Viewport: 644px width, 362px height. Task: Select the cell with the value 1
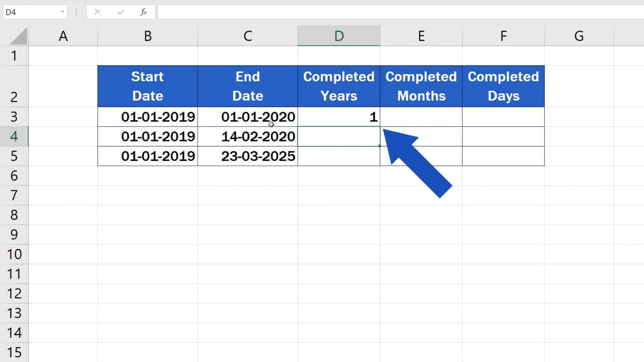pos(339,117)
